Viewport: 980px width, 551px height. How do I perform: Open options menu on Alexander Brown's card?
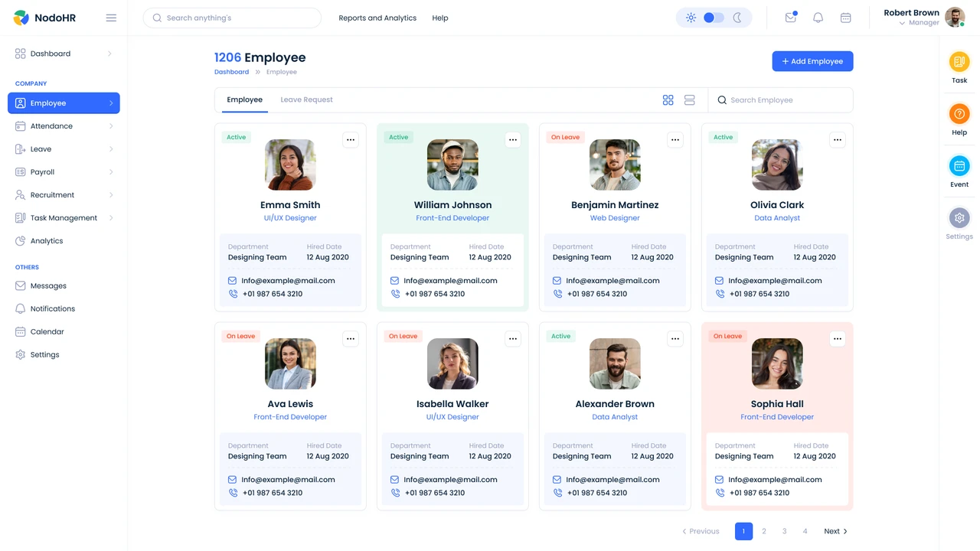tap(675, 338)
